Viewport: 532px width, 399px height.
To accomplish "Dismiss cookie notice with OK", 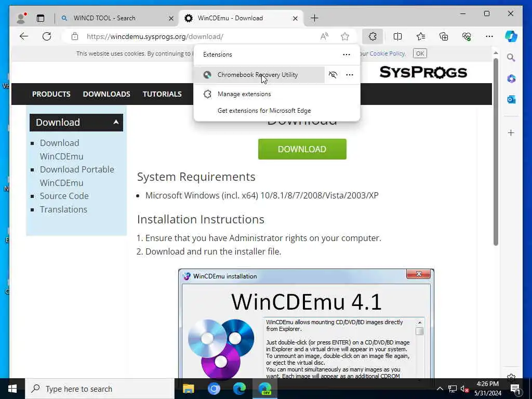I will pyautogui.click(x=420, y=54).
